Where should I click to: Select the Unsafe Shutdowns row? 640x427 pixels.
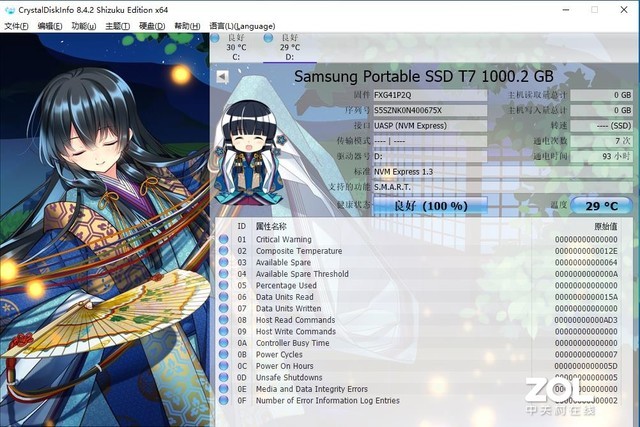[418, 377]
